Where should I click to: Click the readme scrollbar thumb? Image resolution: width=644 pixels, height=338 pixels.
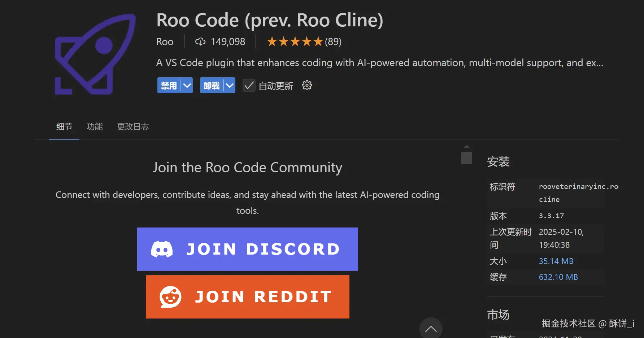point(467,158)
